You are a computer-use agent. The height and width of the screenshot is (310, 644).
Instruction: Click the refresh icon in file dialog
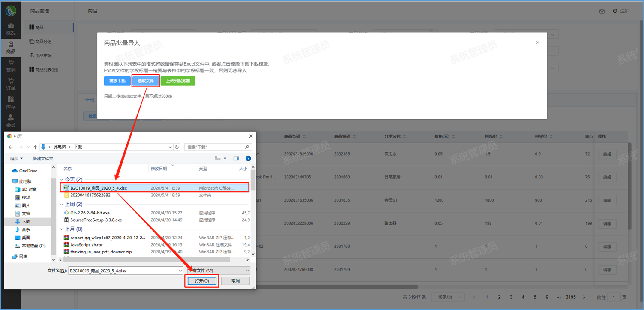pyautogui.click(x=177, y=147)
